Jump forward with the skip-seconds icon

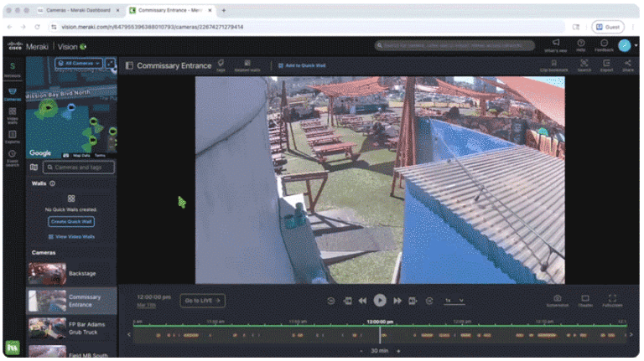coord(429,301)
